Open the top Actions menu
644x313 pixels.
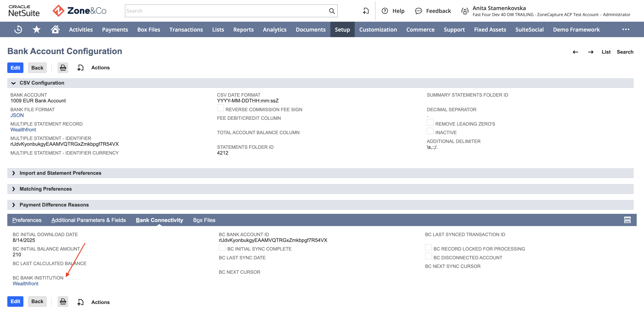pos(101,68)
